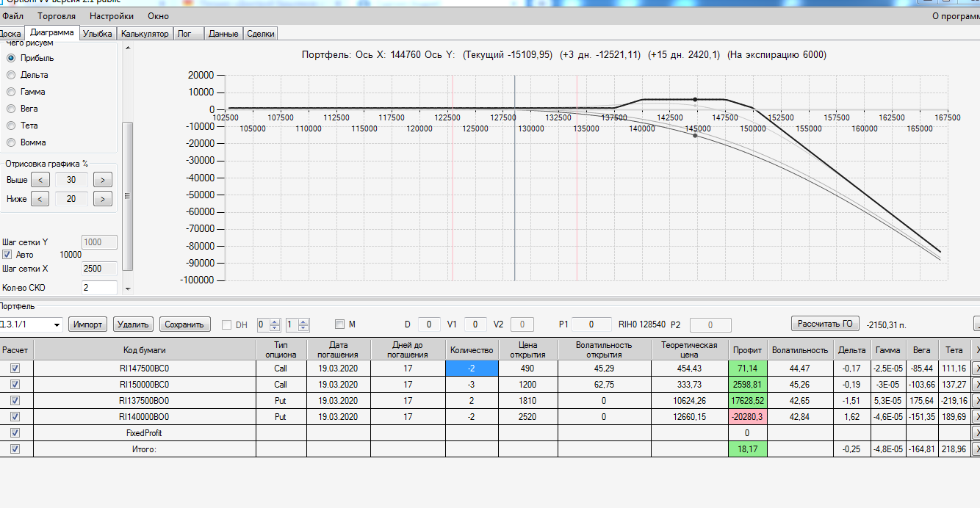Image resolution: width=980 pixels, height=508 pixels.
Task: Toggle the Расчет checkbox for RI150000BC0
Action: tap(15, 385)
